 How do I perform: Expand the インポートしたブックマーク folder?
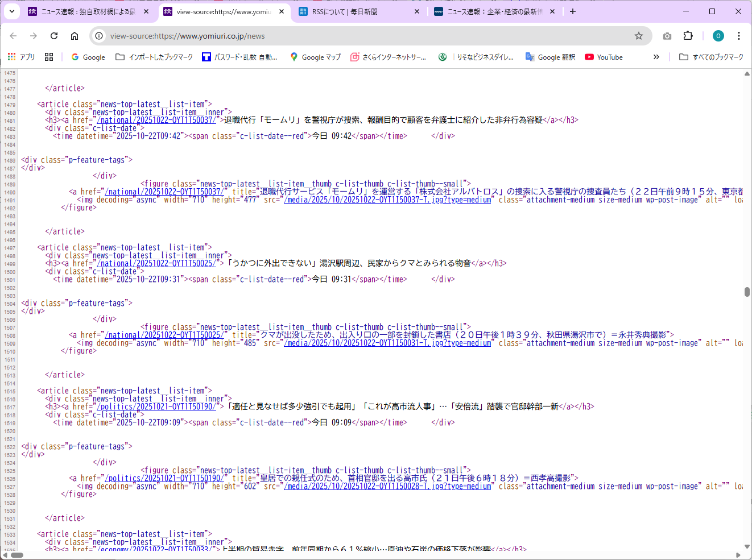[x=154, y=57]
